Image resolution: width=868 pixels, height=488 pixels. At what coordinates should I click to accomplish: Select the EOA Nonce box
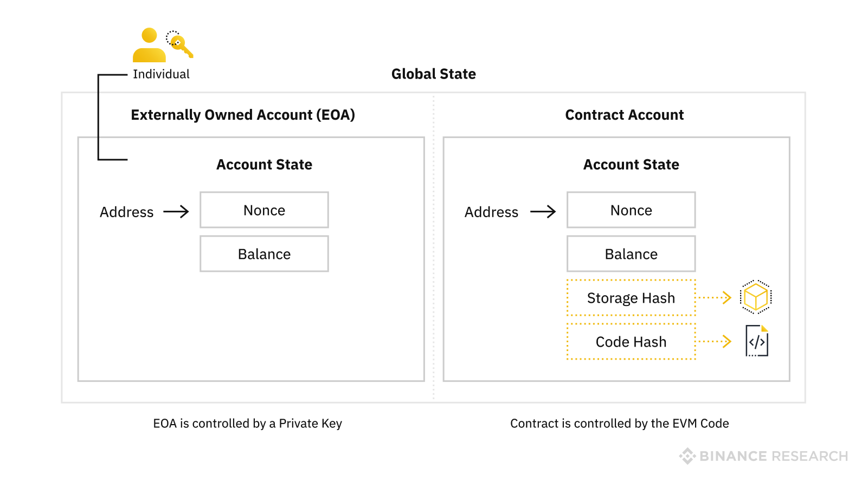click(264, 210)
